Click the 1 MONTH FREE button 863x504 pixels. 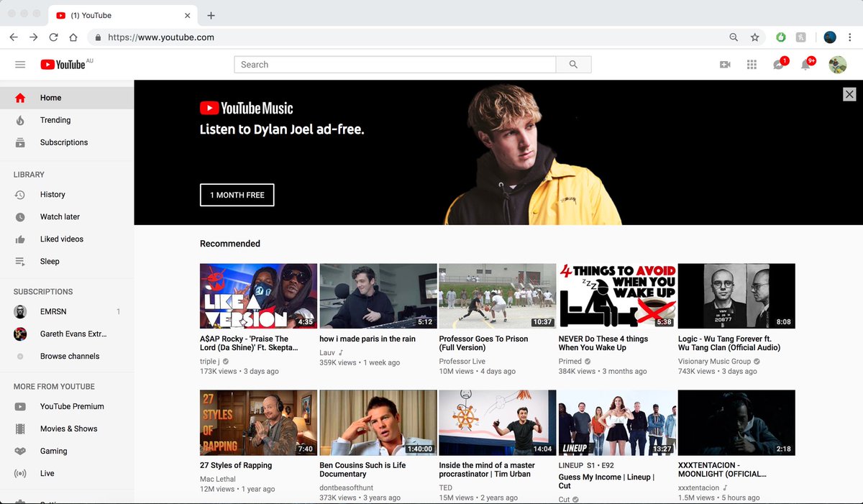(x=237, y=195)
